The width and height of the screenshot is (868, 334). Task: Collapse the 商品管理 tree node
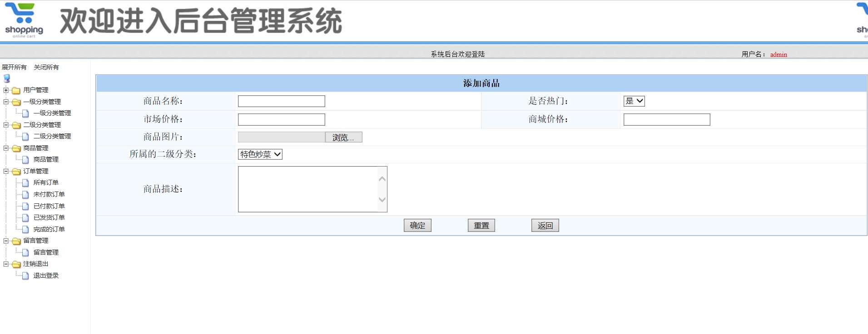point(6,148)
